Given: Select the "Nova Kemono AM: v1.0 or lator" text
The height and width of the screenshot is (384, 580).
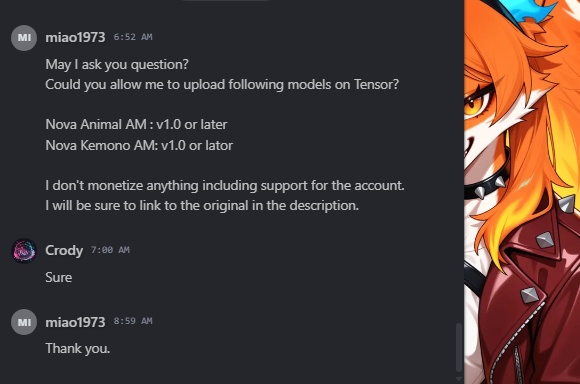Looking at the screenshot, I should point(139,145).
